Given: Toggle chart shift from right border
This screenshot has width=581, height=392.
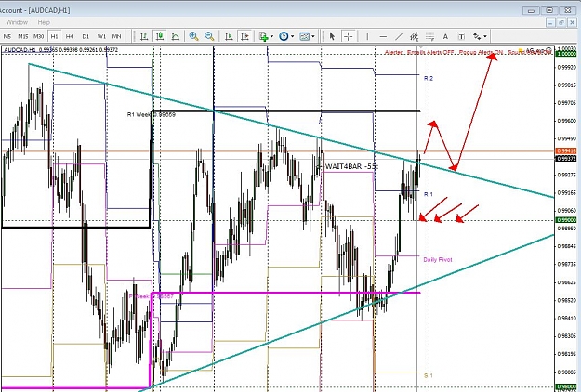Looking at the screenshot, I should (244, 36).
